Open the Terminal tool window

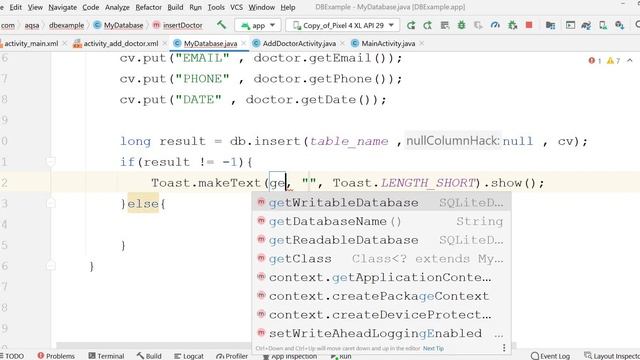point(106,356)
